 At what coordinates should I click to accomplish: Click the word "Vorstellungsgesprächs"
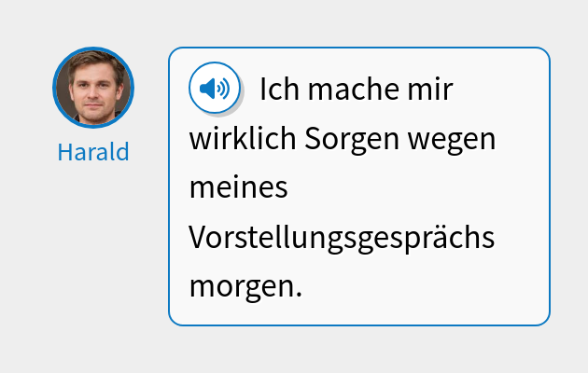[x=342, y=237]
